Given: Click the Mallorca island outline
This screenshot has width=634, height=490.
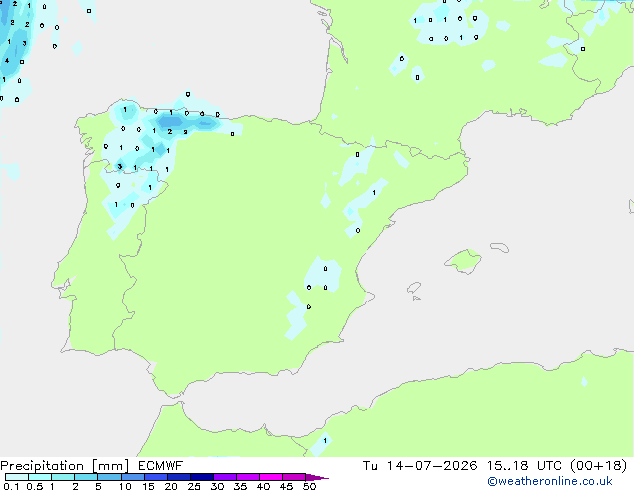Looking at the screenshot, I should click(x=463, y=261).
